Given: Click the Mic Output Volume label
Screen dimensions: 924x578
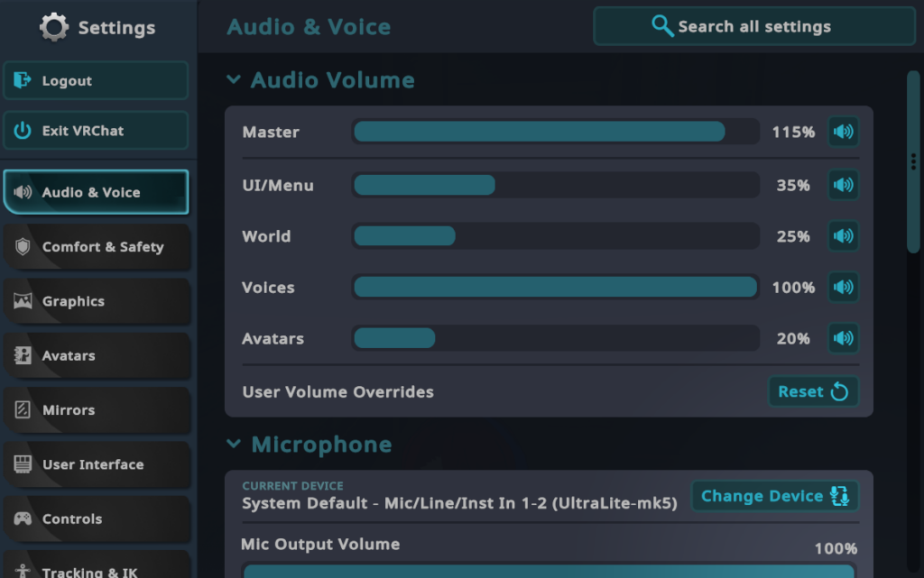Looking at the screenshot, I should (x=320, y=545).
